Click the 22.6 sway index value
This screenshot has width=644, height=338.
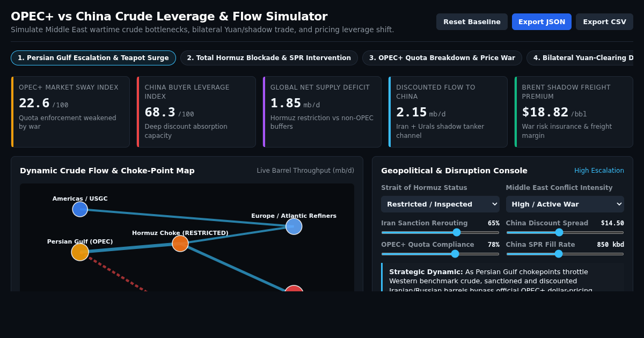pyautogui.click(x=34, y=103)
